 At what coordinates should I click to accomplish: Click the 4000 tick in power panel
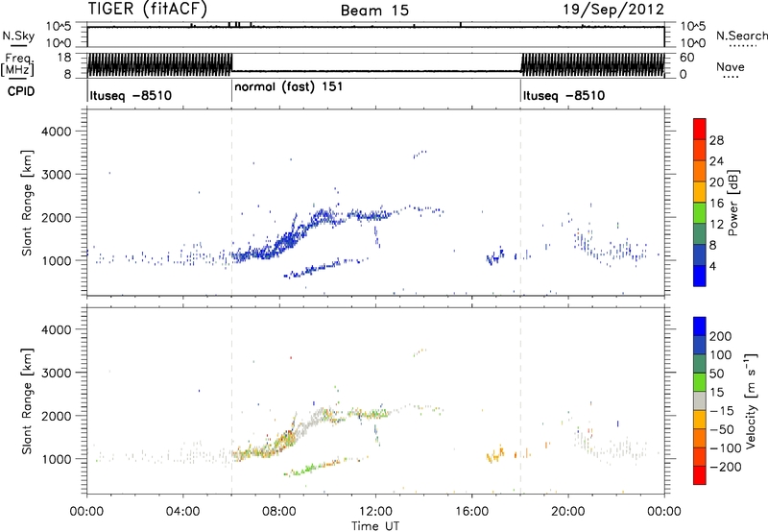pyautogui.click(x=56, y=132)
